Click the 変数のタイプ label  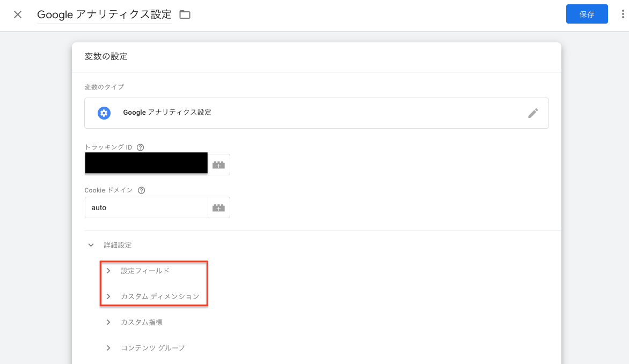point(104,87)
